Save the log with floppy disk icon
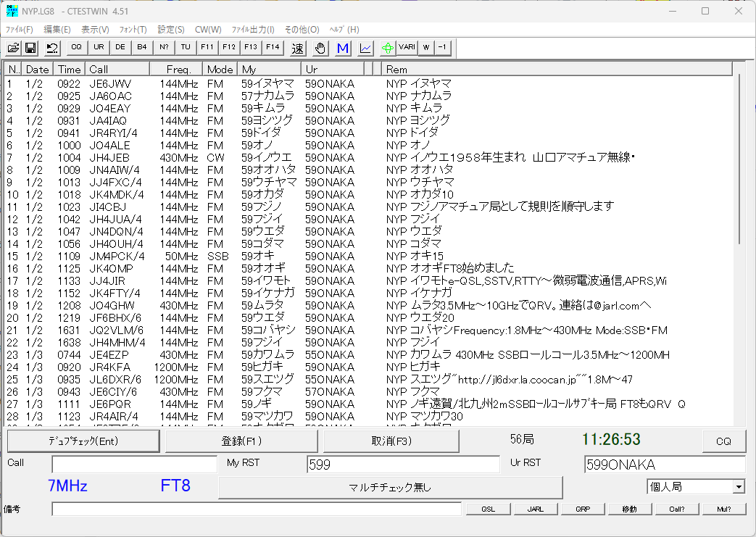The image size is (756, 537). pyautogui.click(x=31, y=48)
